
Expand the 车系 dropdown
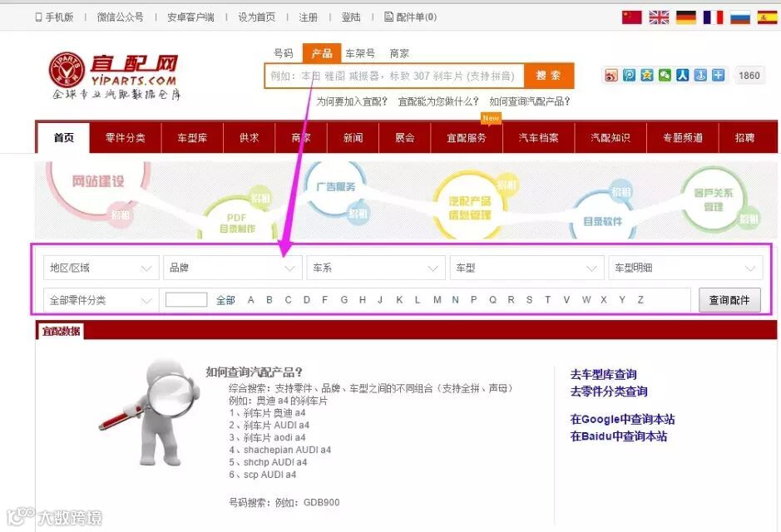376,268
